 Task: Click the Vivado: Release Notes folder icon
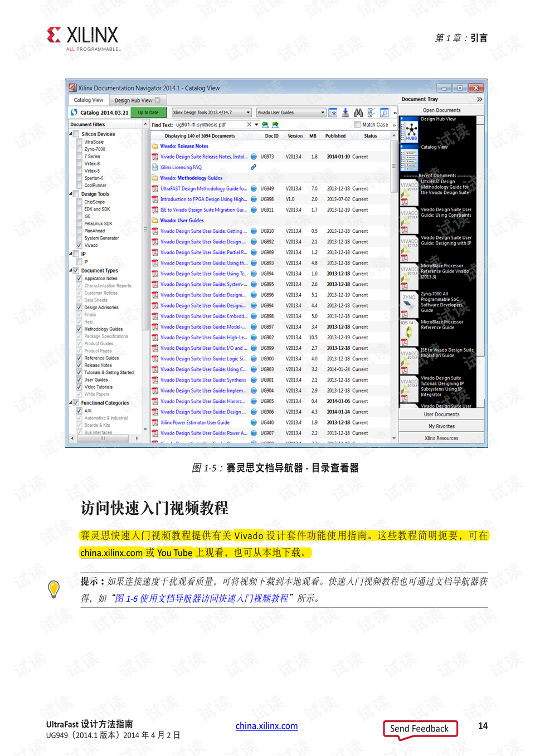point(155,146)
